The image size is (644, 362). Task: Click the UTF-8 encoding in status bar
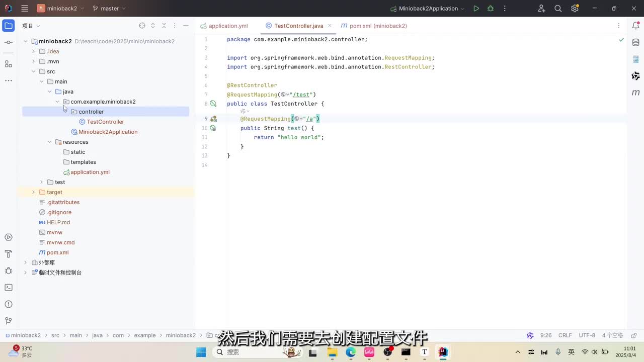pos(587,335)
